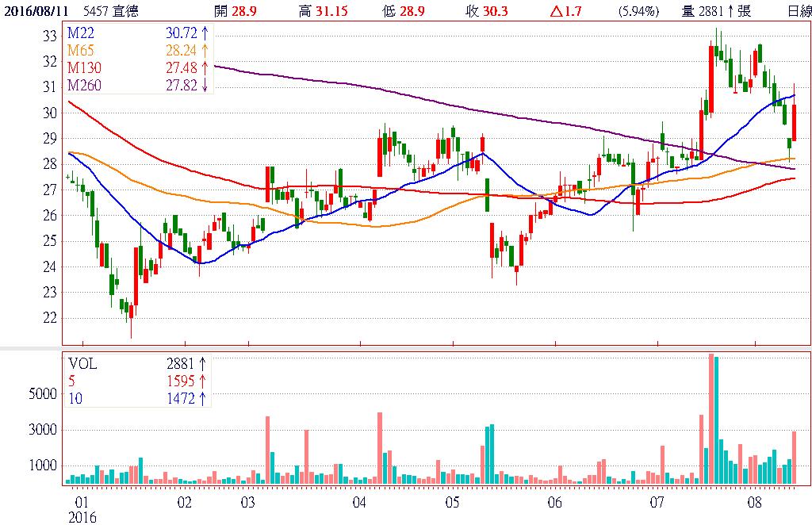
Task: Select the M260 moving average legend label
Action: pyautogui.click(x=84, y=86)
